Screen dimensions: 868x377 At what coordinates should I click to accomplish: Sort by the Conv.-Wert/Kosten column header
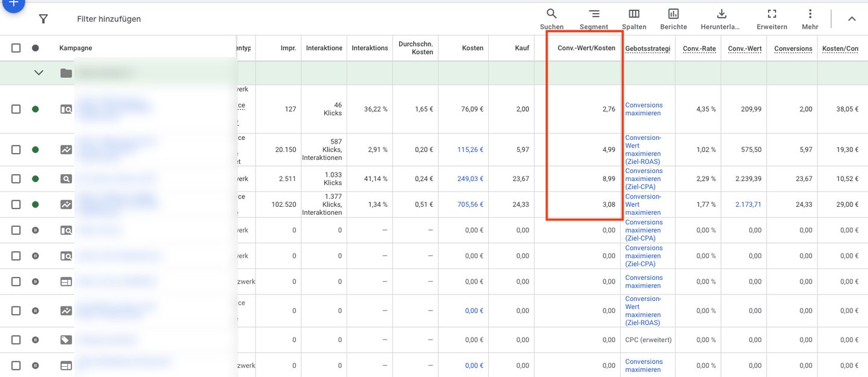pos(587,48)
